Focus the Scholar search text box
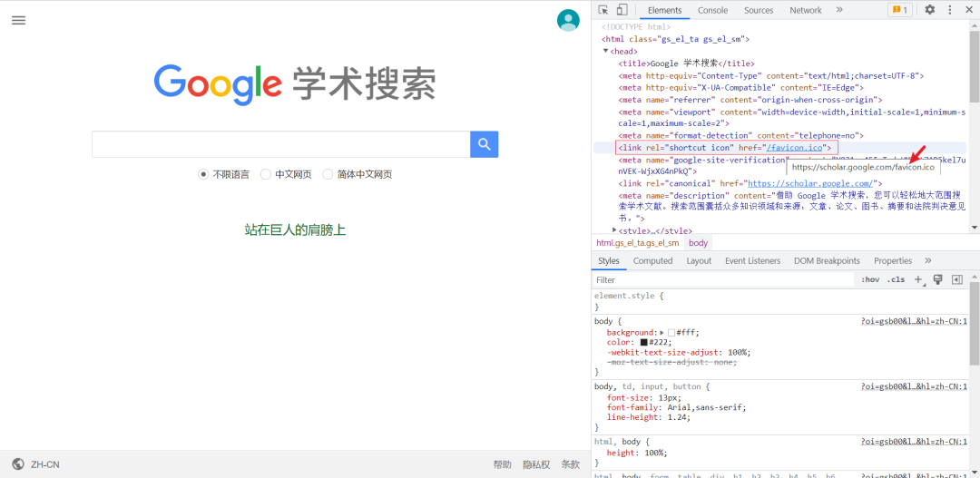980x478 pixels. [280, 144]
